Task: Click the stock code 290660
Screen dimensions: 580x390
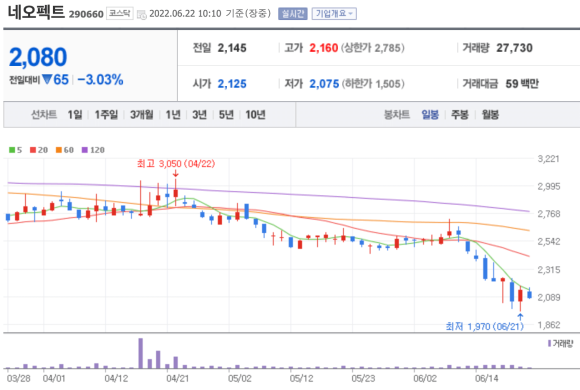Action: point(86,14)
